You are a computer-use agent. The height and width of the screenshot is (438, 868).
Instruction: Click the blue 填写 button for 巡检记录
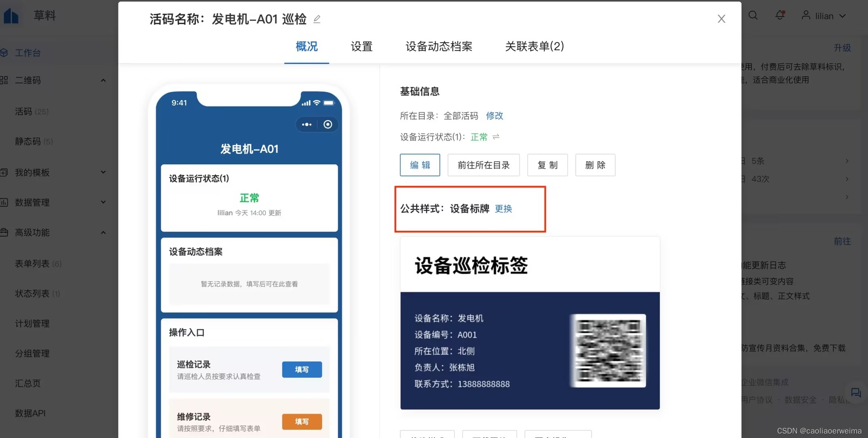pos(302,369)
